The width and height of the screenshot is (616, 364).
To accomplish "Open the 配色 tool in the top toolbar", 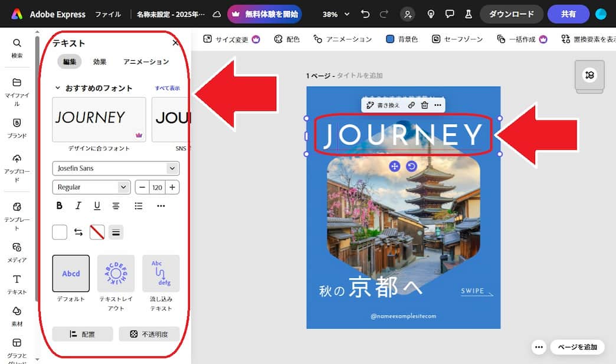I will tap(287, 38).
